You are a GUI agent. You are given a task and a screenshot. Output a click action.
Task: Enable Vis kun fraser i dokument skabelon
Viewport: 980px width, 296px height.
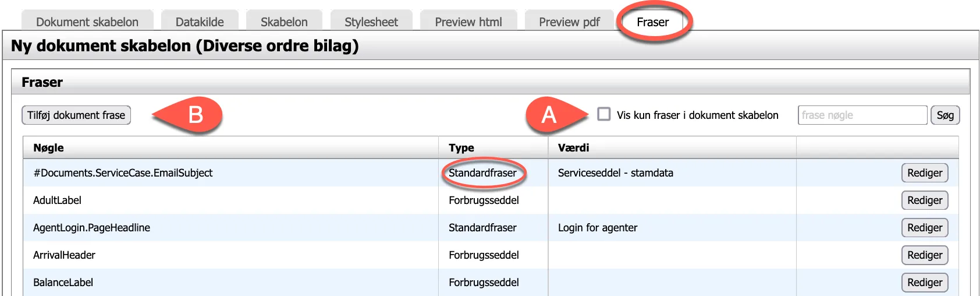[x=604, y=114]
